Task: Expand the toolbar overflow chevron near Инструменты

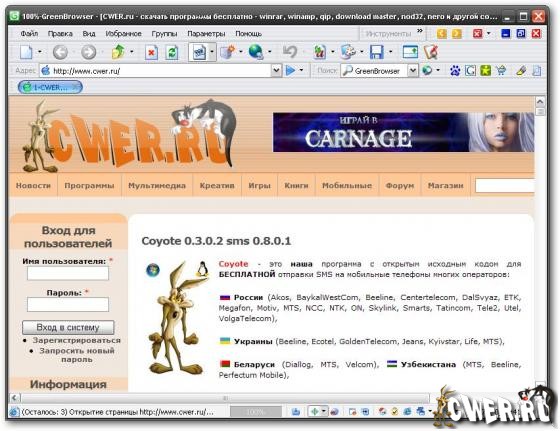Action: (x=420, y=31)
